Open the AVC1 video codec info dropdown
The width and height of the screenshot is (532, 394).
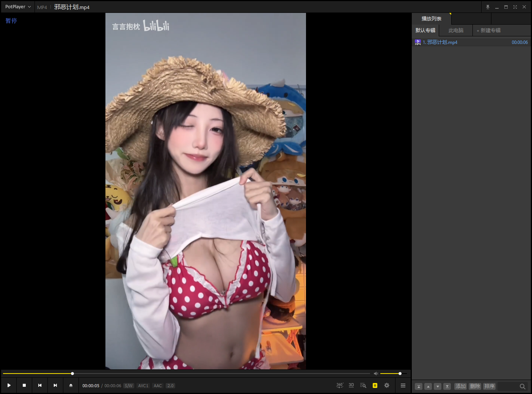pyautogui.click(x=143, y=386)
